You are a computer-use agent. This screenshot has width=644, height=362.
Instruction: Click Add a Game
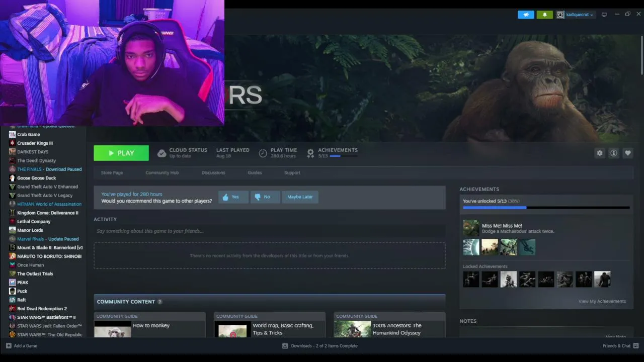tap(22, 346)
